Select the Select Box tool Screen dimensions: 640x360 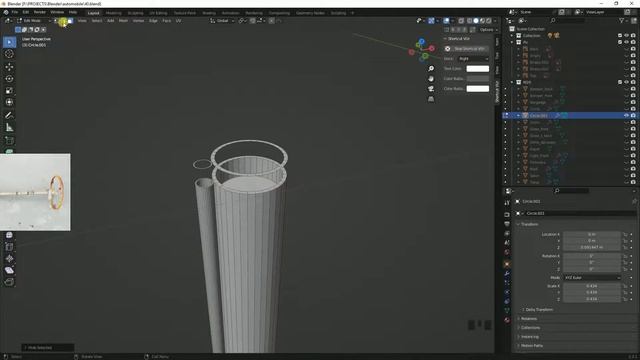click(x=9, y=42)
